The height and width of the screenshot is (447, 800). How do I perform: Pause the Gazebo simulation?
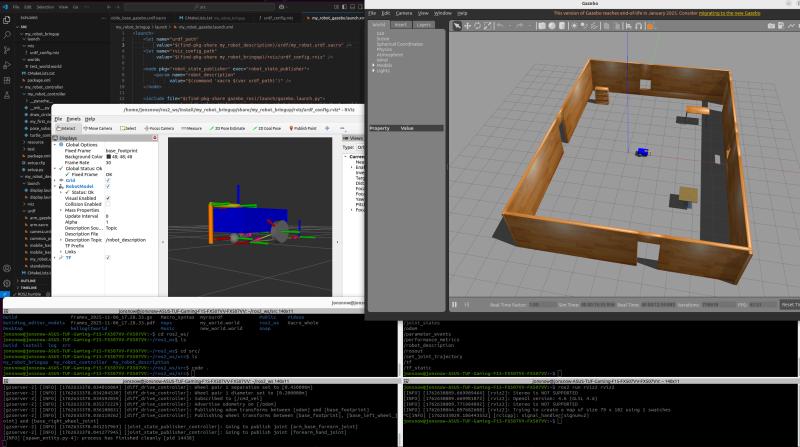coord(455,305)
